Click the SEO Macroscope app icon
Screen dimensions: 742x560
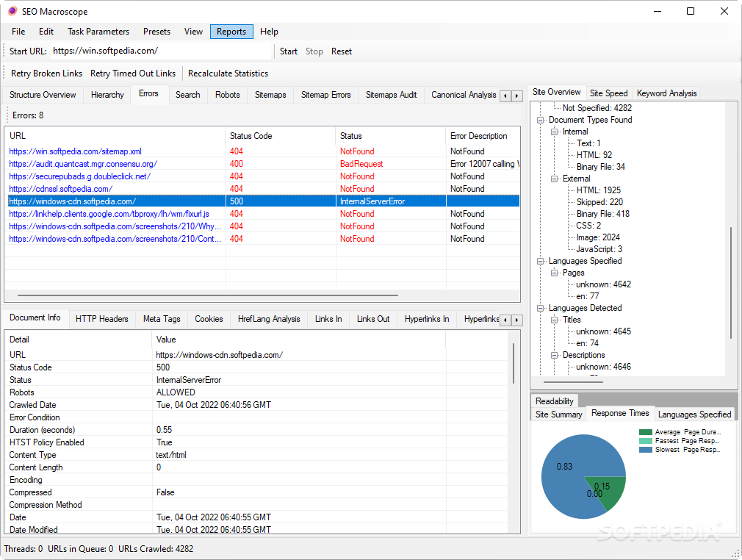(x=12, y=11)
